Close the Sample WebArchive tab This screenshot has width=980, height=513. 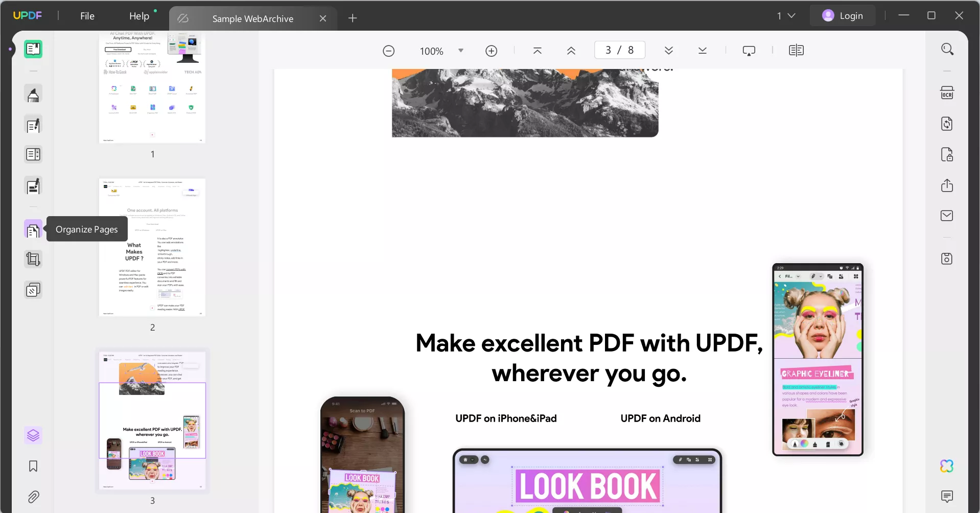(323, 18)
